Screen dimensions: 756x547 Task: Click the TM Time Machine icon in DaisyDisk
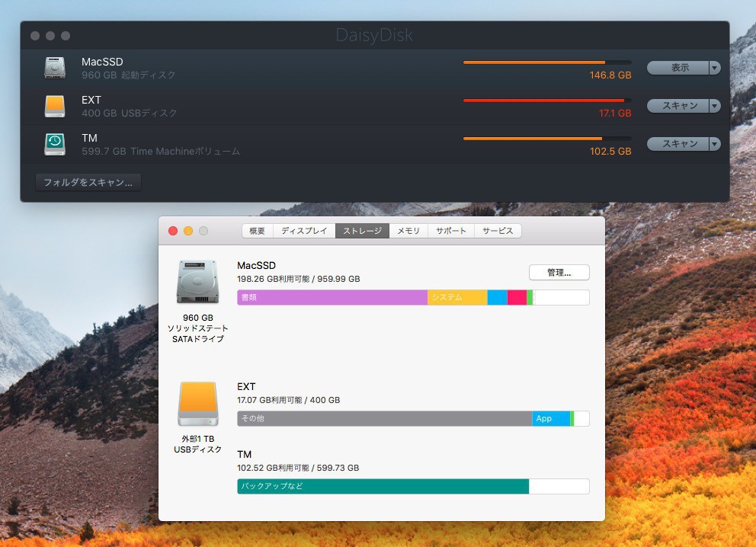click(x=54, y=144)
